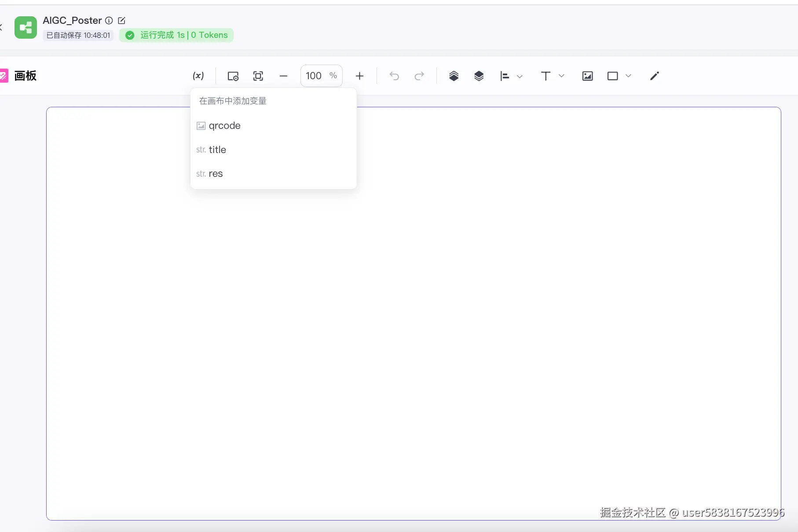Screen dimensions: 798x532
Task: Click the redo arrow
Action: [419, 76]
